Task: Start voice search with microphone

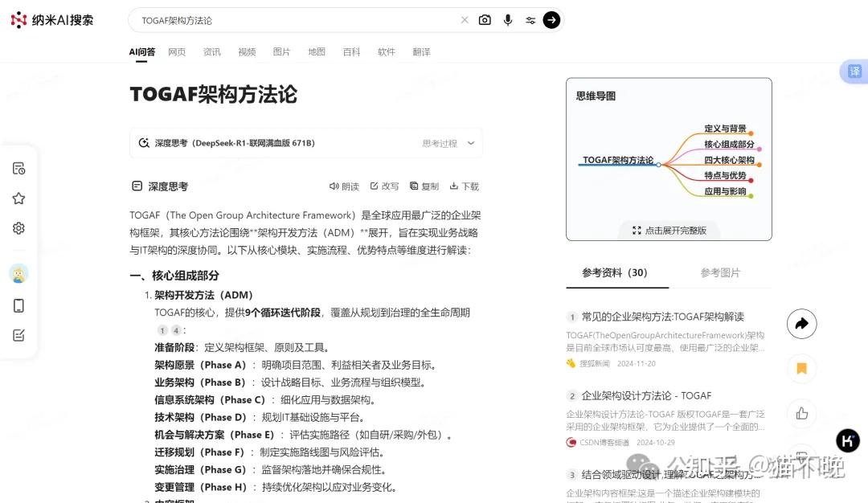Action: pos(508,20)
